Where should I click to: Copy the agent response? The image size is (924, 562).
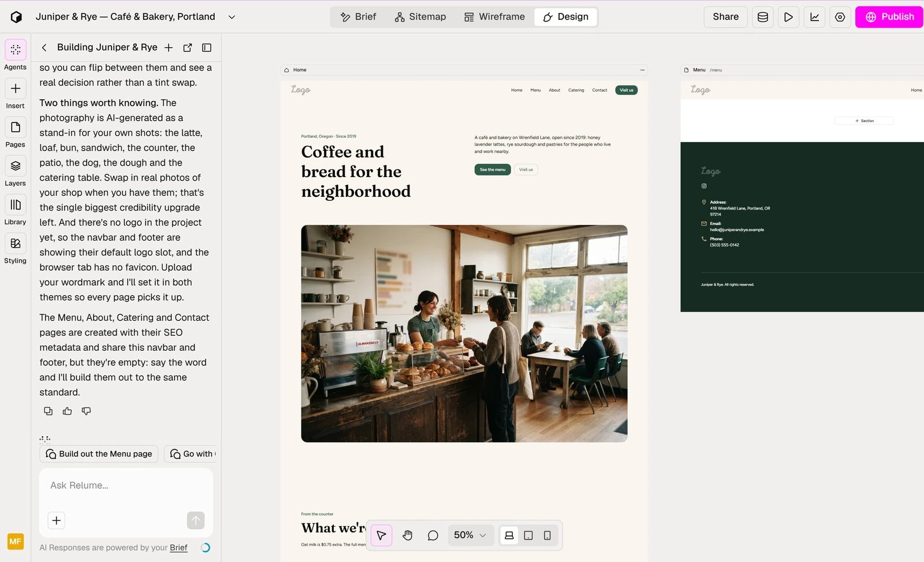(x=49, y=411)
